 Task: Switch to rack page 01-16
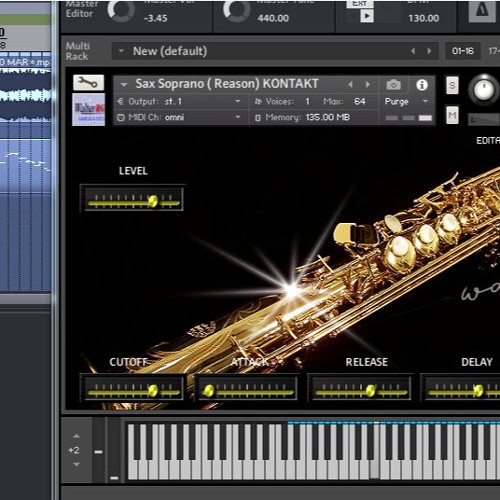pos(463,51)
